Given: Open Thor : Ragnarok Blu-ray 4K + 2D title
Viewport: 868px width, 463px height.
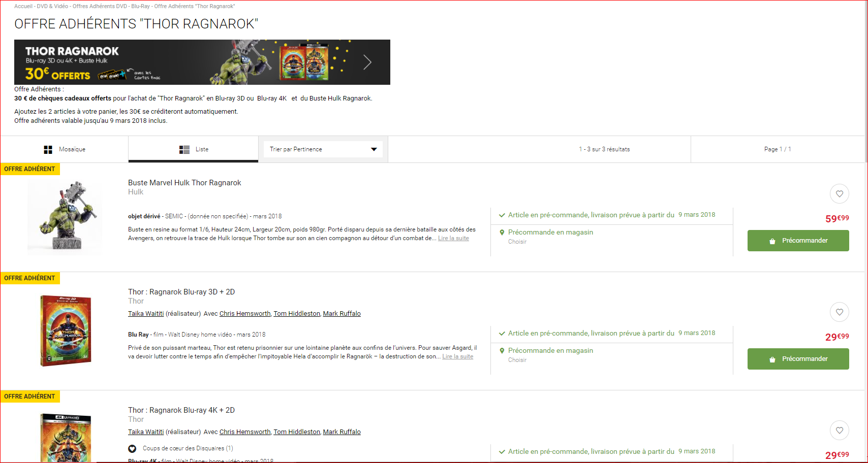Looking at the screenshot, I should tap(181, 410).
